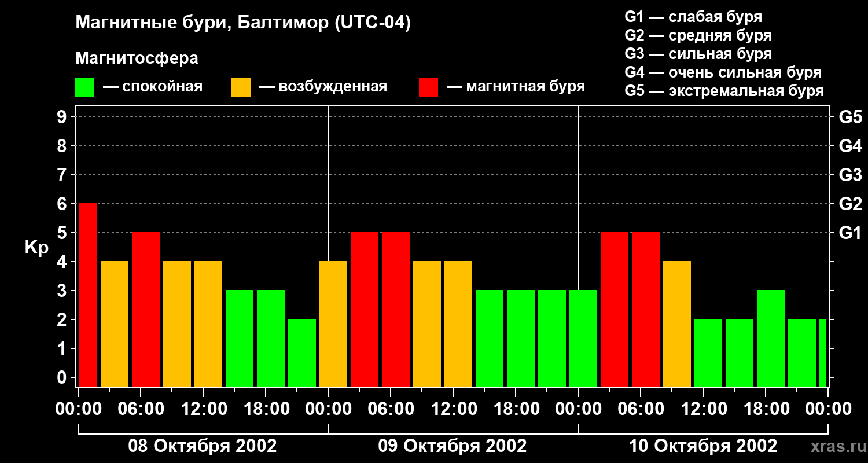Click the "08 Октября 2002" date label
Image resolution: width=868 pixels, height=463 pixels.
click(202, 446)
